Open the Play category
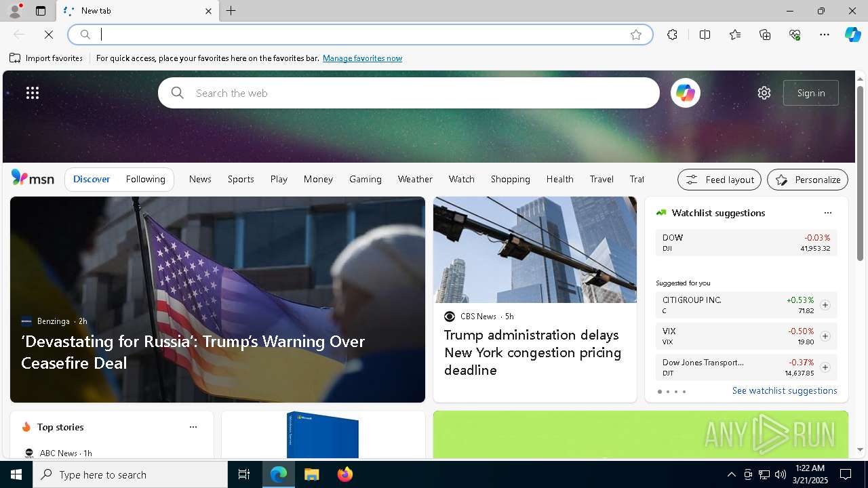Screen dimensions: 868x488 click(x=279, y=179)
